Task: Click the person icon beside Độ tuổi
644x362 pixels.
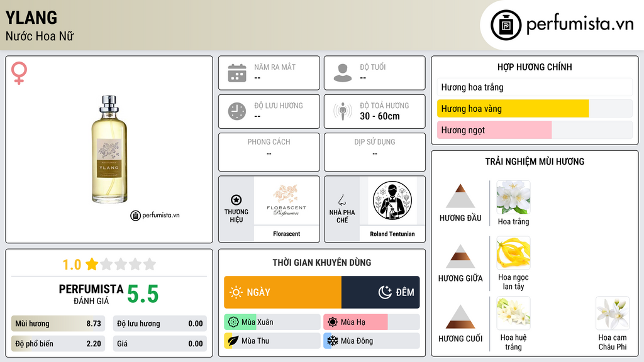Action: tap(343, 73)
